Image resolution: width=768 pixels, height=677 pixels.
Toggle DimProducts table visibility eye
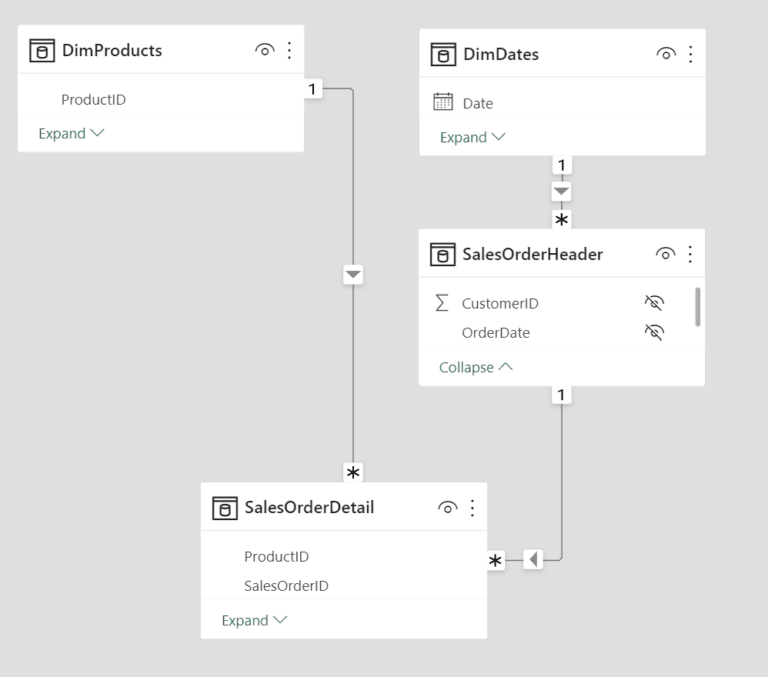click(x=264, y=50)
